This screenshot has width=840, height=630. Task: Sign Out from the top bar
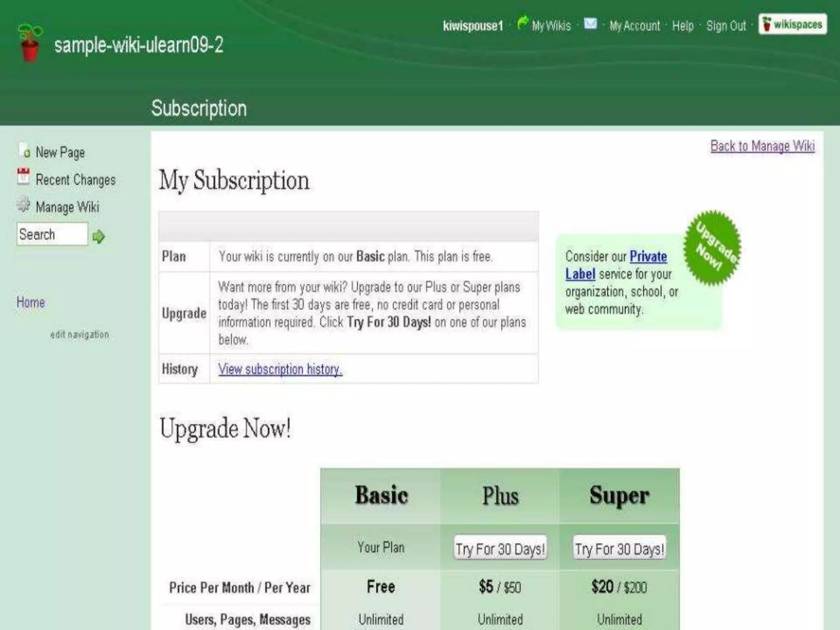726,26
